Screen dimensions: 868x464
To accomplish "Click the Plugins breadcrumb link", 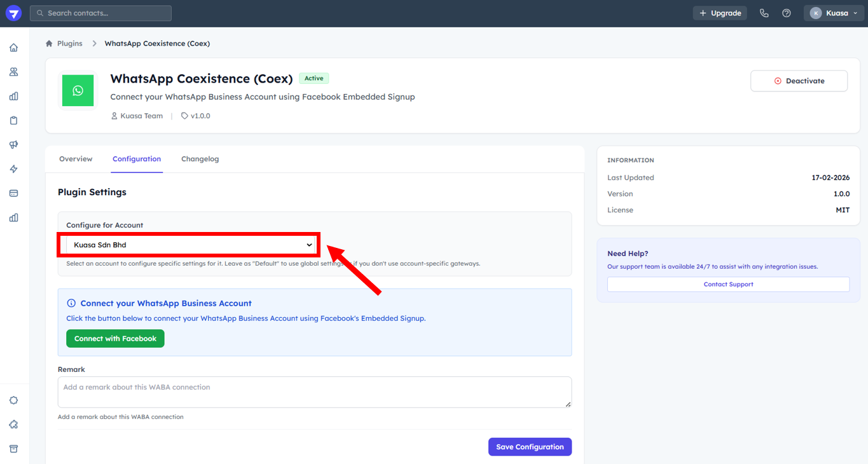I will tap(69, 44).
